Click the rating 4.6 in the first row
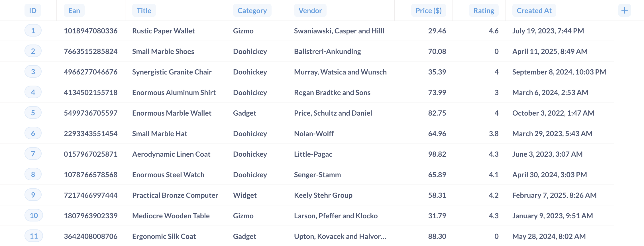 pyautogui.click(x=494, y=31)
